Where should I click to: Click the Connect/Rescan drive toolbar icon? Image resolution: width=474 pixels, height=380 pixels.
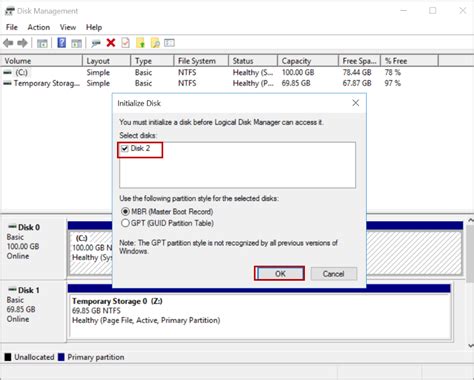pyautogui.click(x=96, y=43)
